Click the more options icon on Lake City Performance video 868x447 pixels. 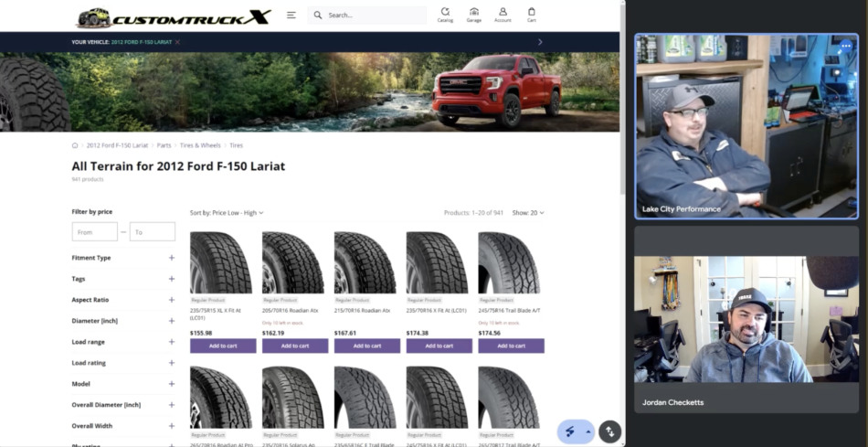pos(845,47)
